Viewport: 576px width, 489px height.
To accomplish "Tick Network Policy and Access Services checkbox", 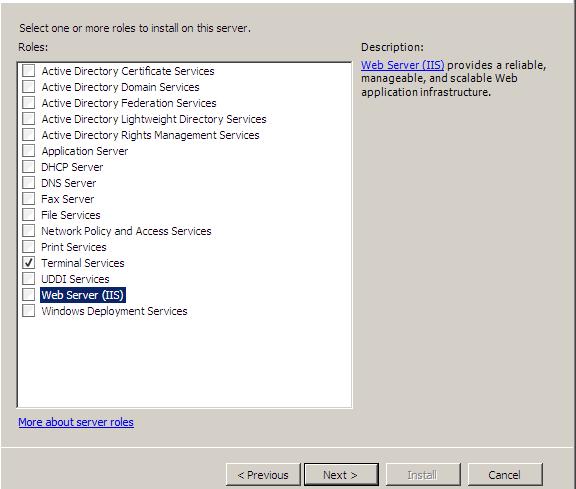I will tap(28, 230).
